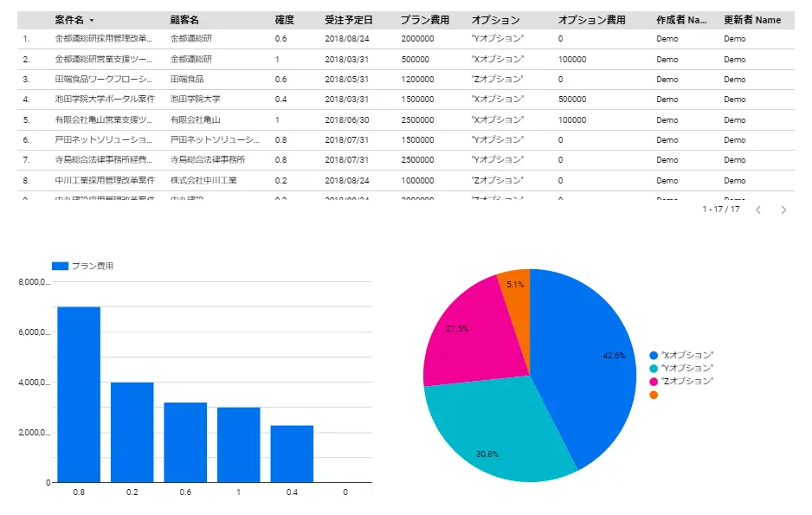Click the 5.1% orange pie slice
Image resolution: width=812 pixels, height=515 pixels.
pyautogui.click(x=516, y=290)
